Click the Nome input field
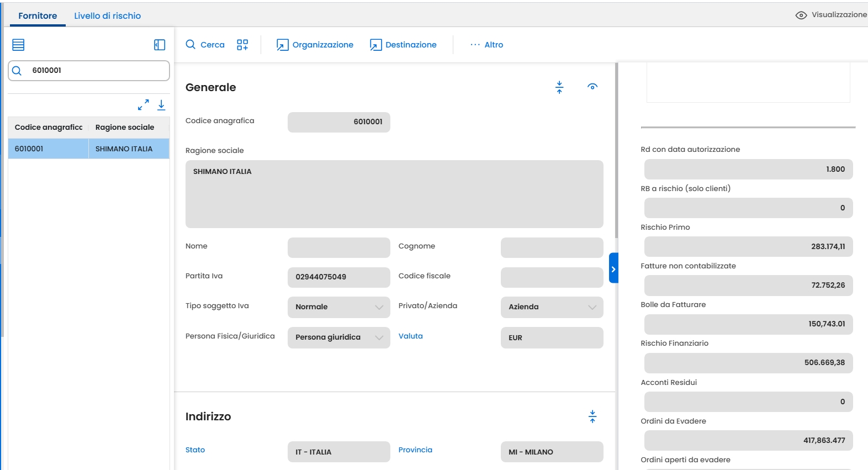The width and height of the screenshot is (868, 470). tap(339, 247)
